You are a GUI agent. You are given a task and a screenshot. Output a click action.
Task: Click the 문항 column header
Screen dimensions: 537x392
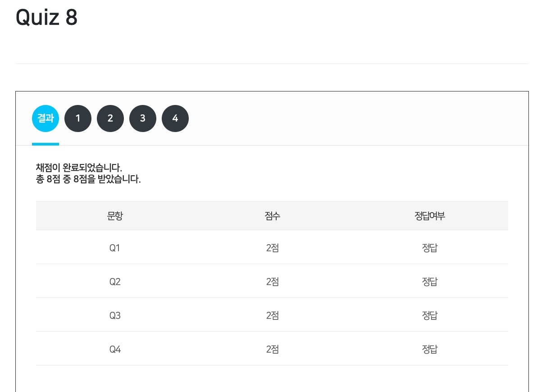[115, 216]
